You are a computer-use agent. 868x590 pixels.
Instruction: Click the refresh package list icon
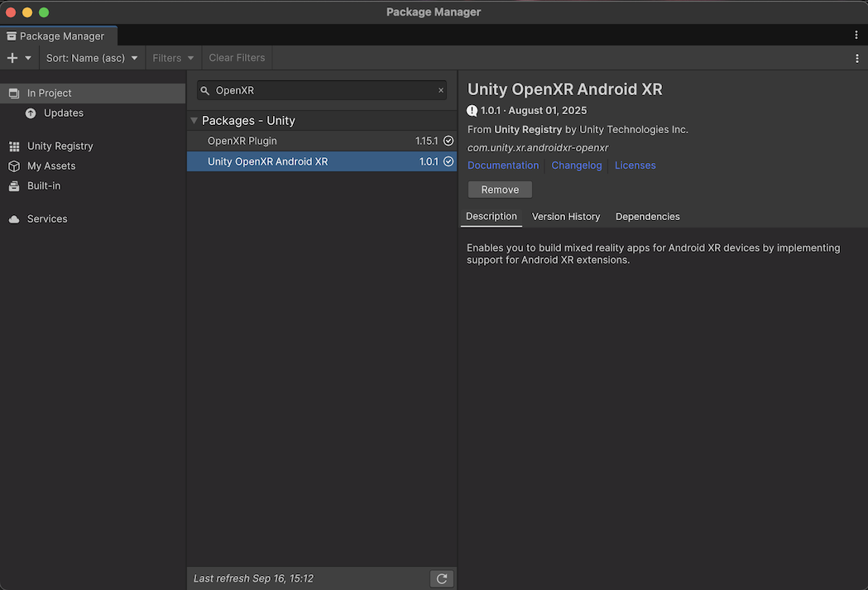click(x=442, y=578)
